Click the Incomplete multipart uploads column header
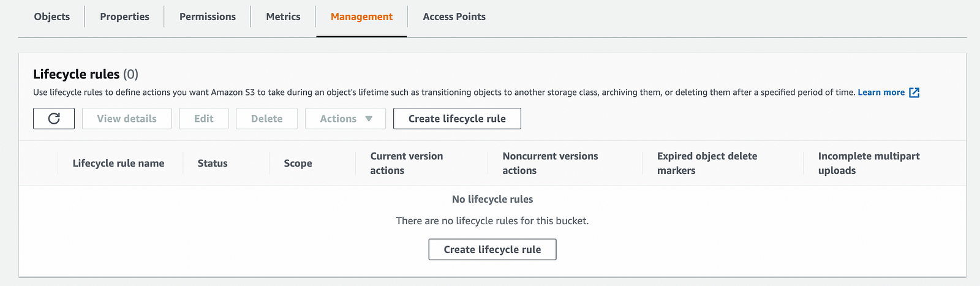This screenshot has height=286, width=980. (x=869, y=164)
